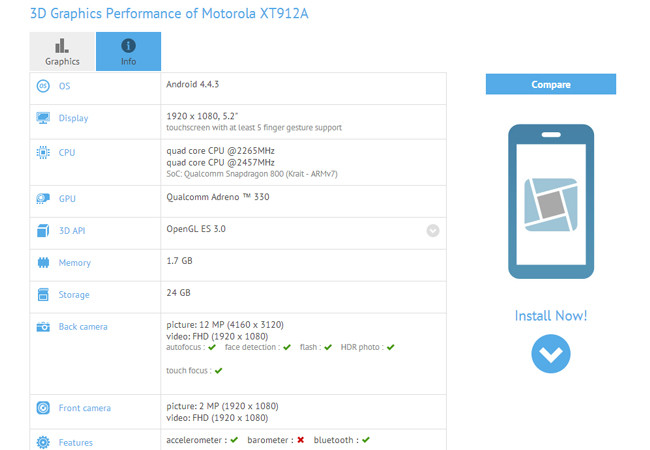Screen dimensions: 650x450
Task: Click the 3D API label
Action: click(72, 231)
